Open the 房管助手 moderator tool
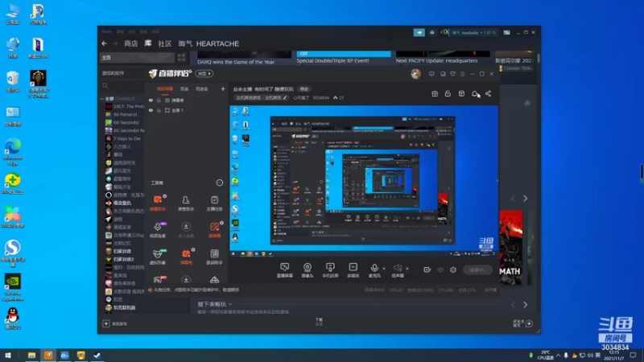 [x=186, y=203]
